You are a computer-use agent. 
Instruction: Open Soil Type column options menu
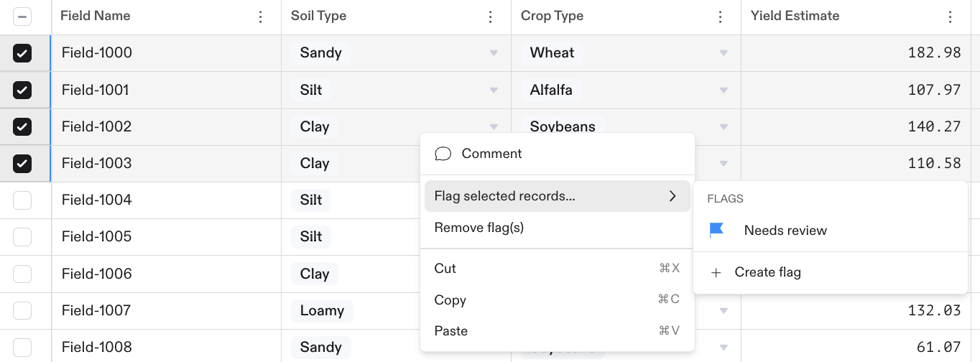tap(491, 17)
